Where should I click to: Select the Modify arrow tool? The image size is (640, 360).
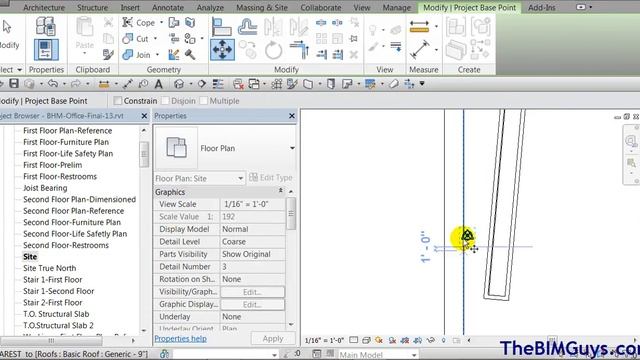[x=7, y=27]
